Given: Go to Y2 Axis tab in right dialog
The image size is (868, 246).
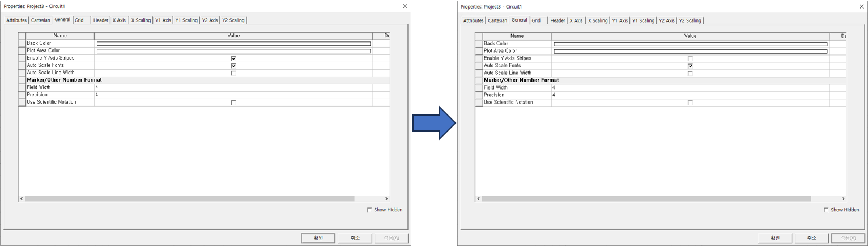Looking at the screenshot, I should [666, 20].
